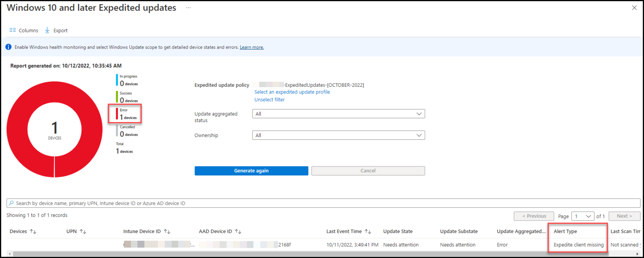
Task: Sort by Last Event Time
Action: (368, 231)
